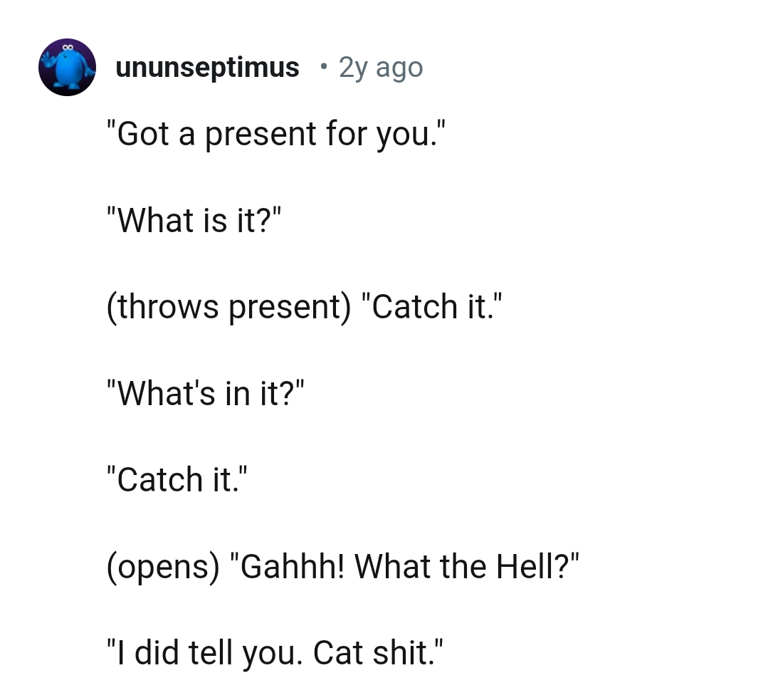Click the line '(throws present) Catch it.'

pyautogui.click(x=306, y=306)
